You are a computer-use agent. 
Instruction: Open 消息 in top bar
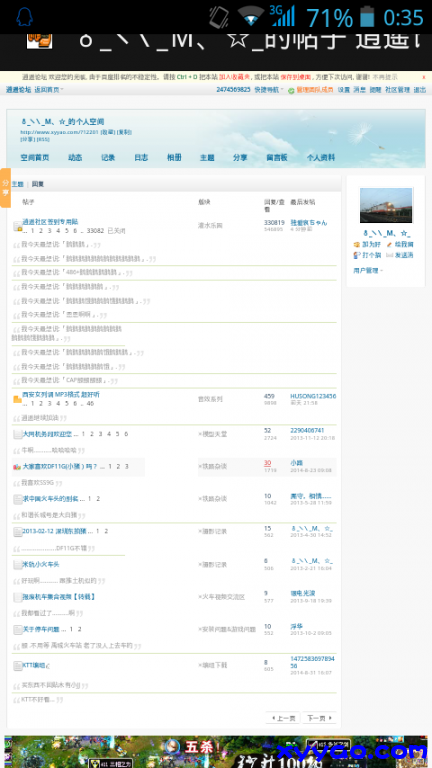tap(360, 90)
